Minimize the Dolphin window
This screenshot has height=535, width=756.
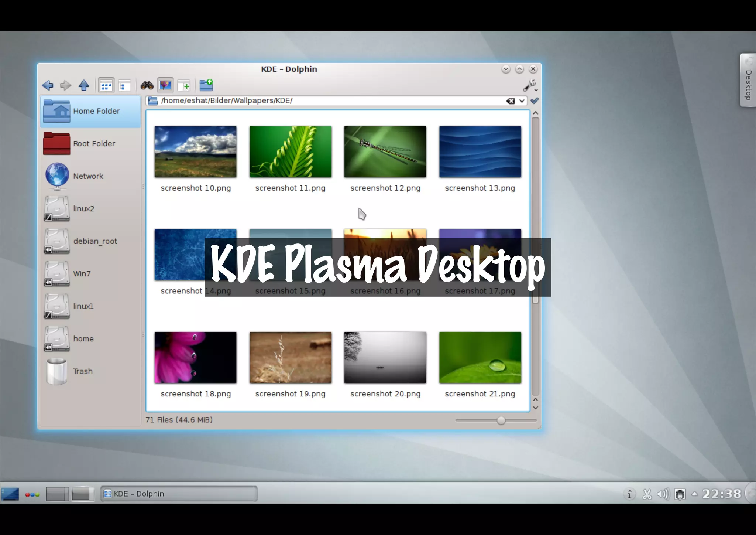coord(506,69)
